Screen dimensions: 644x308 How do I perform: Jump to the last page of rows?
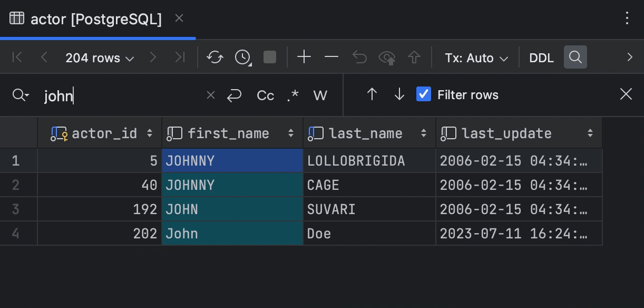(180, 57)
